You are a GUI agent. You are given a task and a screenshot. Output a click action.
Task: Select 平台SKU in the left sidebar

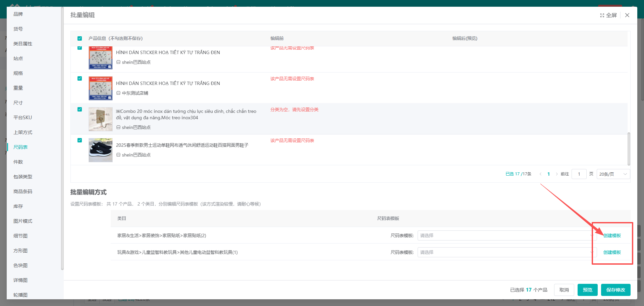point(22,118)
